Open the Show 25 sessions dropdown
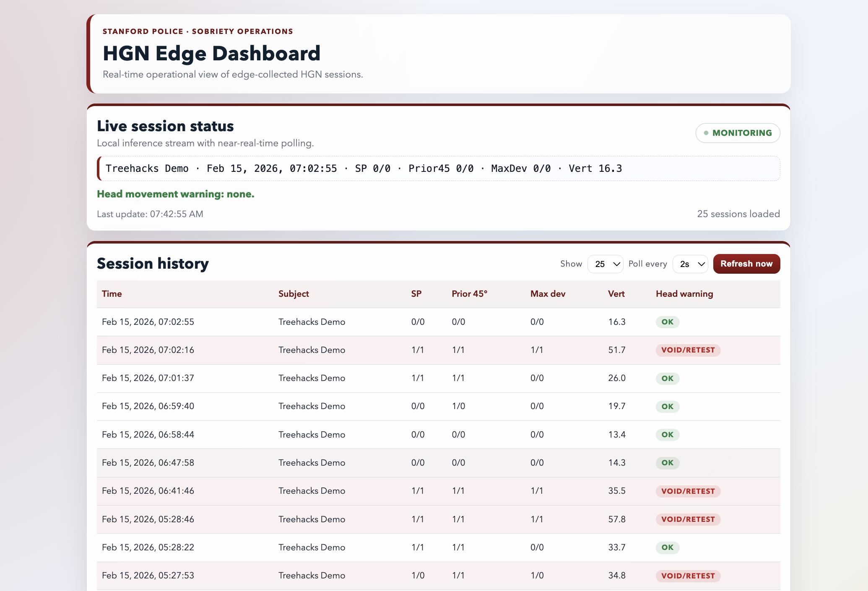 coord(605,264)
